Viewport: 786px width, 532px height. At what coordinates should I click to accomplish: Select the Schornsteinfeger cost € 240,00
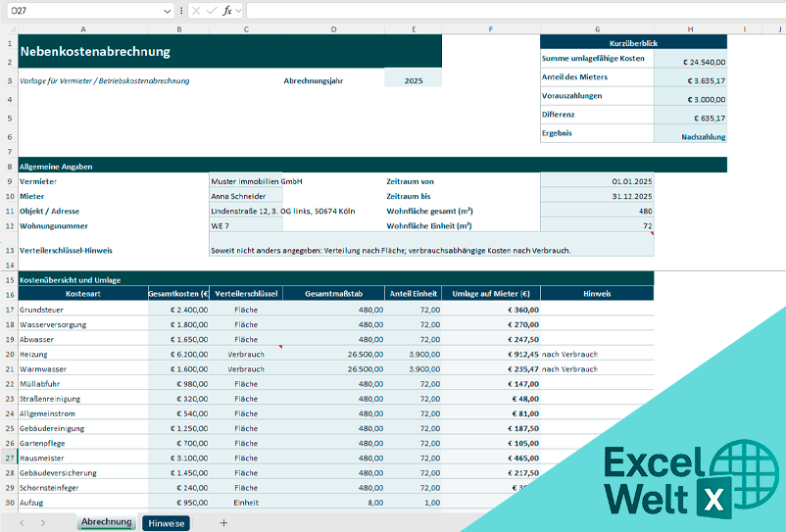tap(179, 487)
